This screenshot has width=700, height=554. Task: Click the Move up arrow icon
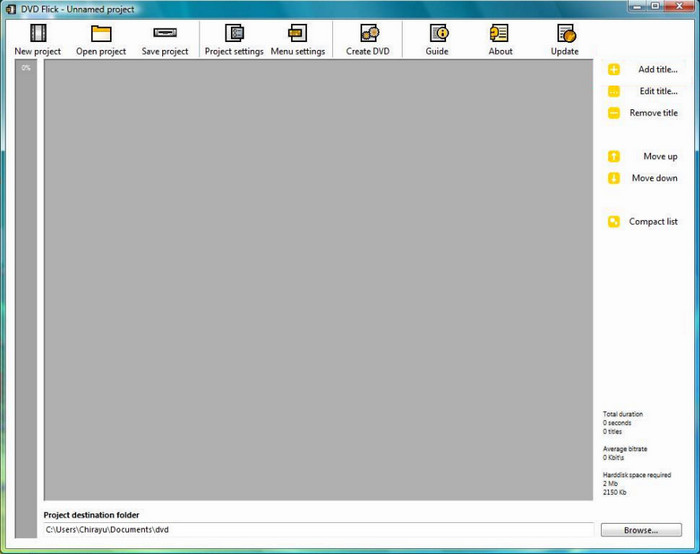click(x=614, y=156)
